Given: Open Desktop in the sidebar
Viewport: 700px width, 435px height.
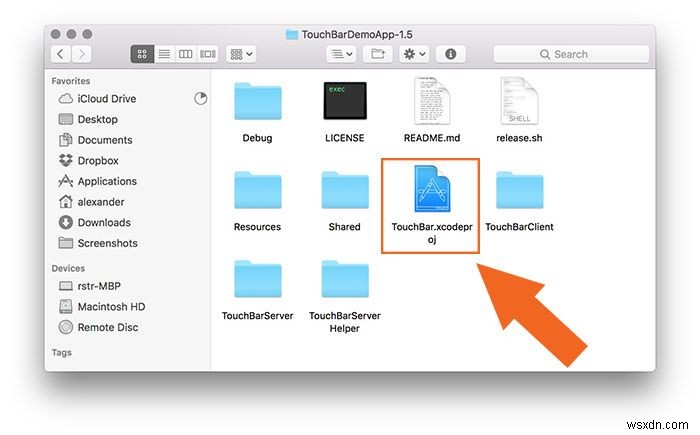Looking at the screenshot, I should click(x=88, y=119).
